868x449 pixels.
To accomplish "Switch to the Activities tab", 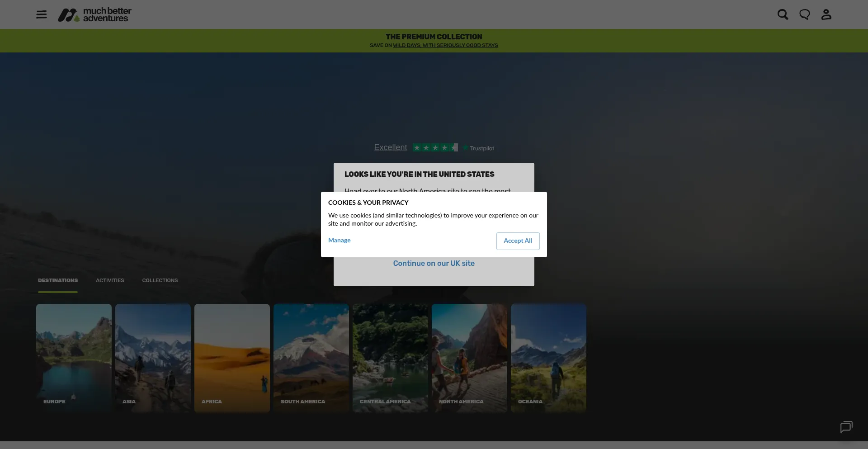I will pos(110,280).
